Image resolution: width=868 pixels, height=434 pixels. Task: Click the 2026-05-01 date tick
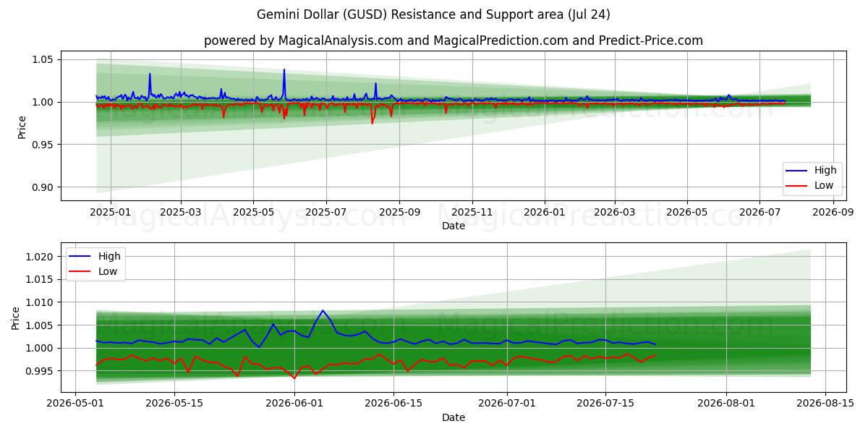[x=75, y=404]
